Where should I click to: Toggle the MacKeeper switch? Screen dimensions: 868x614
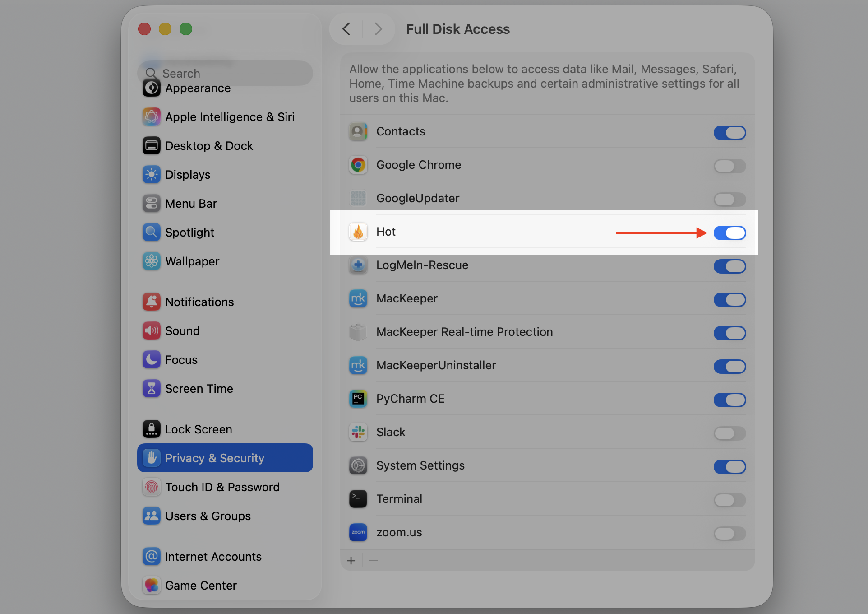pos(729,300)
